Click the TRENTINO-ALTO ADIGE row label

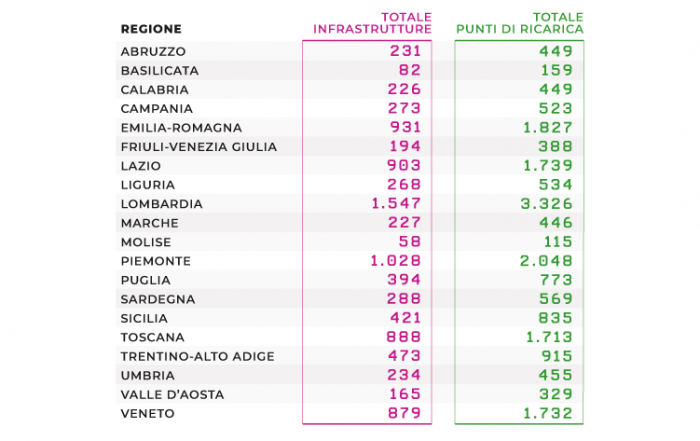click(x=197, y=356)
